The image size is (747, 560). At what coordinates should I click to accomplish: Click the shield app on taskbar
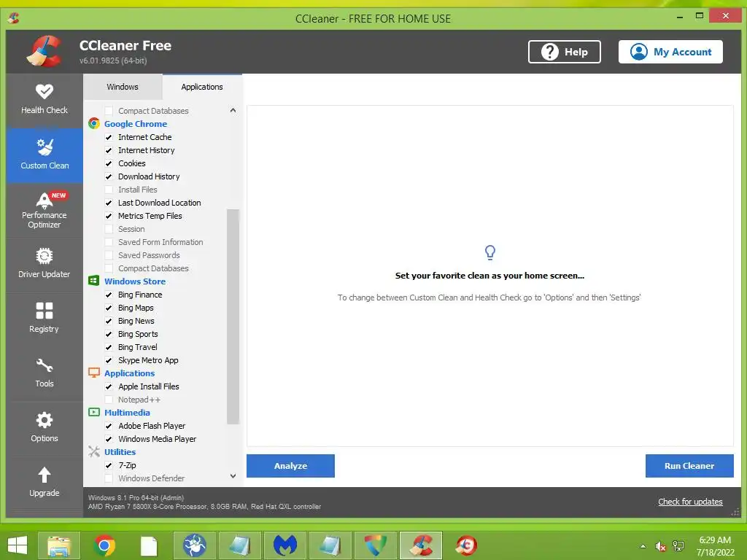pos(376,545)
